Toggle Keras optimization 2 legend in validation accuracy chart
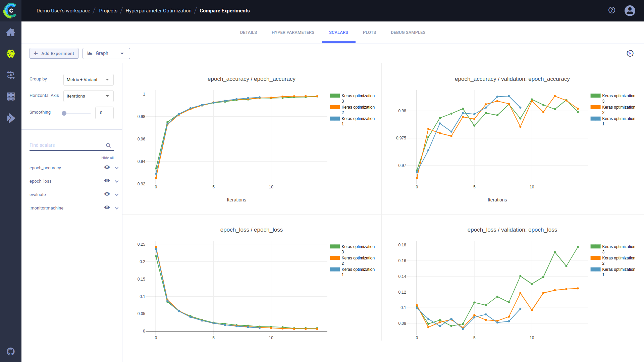 613,110
